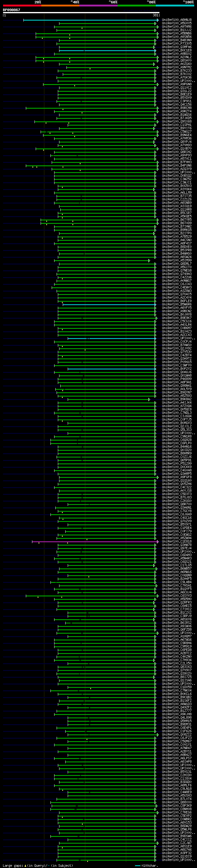Open hit UniRef100_A5GVX5
The image size is (197, 868).
tap(177, 23)
